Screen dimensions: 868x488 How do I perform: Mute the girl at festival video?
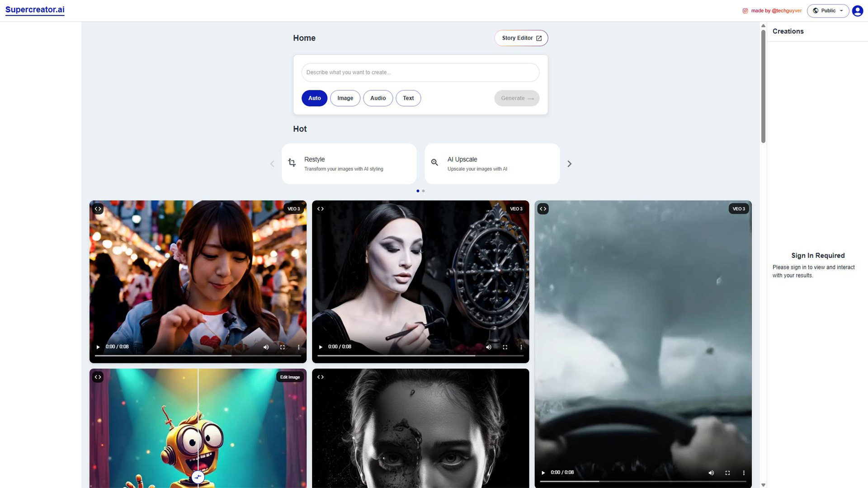(266, 347)
